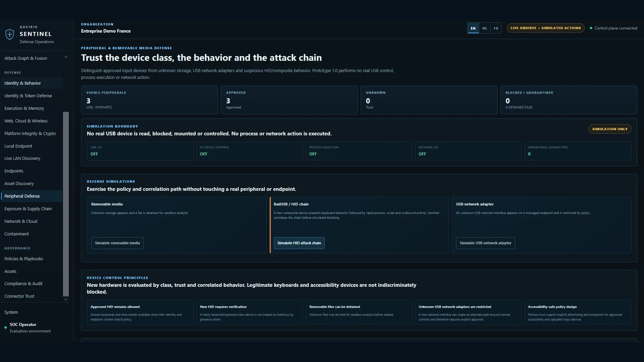Image resolution: width=644 pixels, height=362 pixels.
Task: Click the Unknown trust stat card
Action: point(429,100)
